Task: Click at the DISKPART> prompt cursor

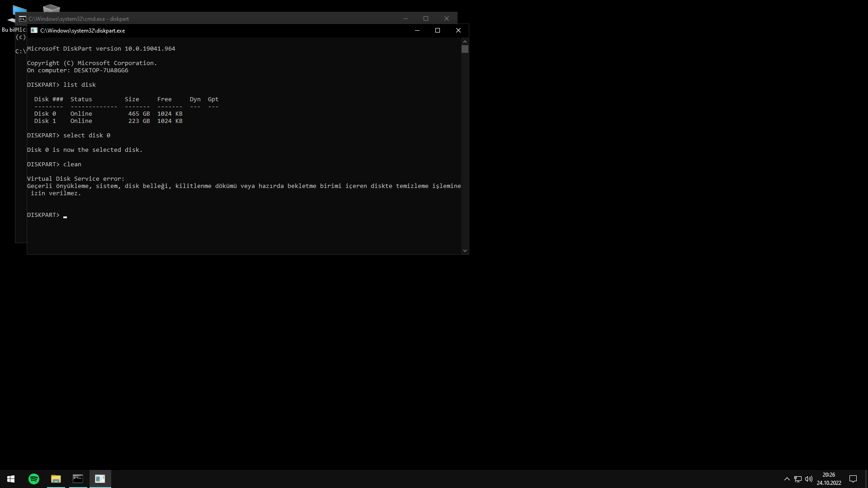Action: (65, 215)
